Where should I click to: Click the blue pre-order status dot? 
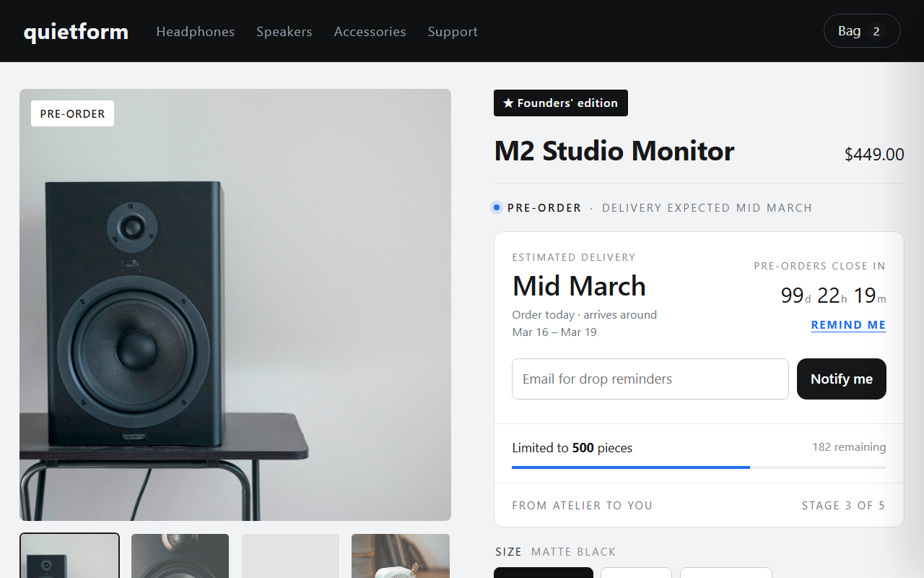click(x=497, y=208)
